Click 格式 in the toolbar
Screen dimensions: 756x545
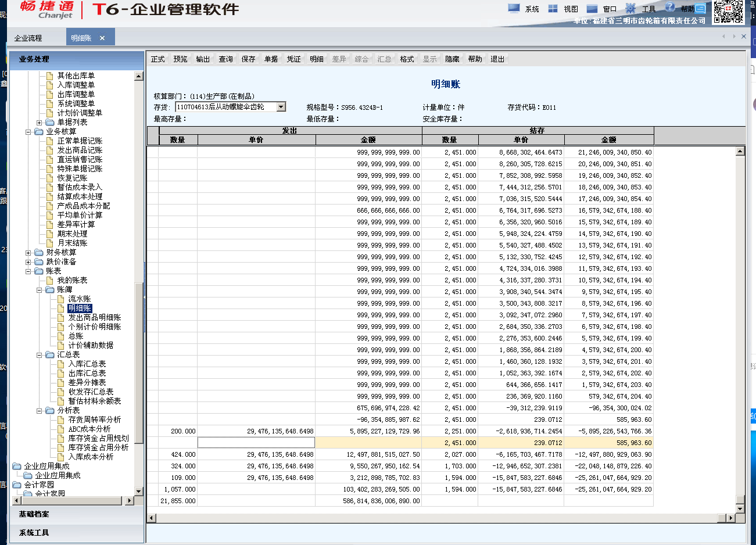pyautogui.click(x=407, y=59)
